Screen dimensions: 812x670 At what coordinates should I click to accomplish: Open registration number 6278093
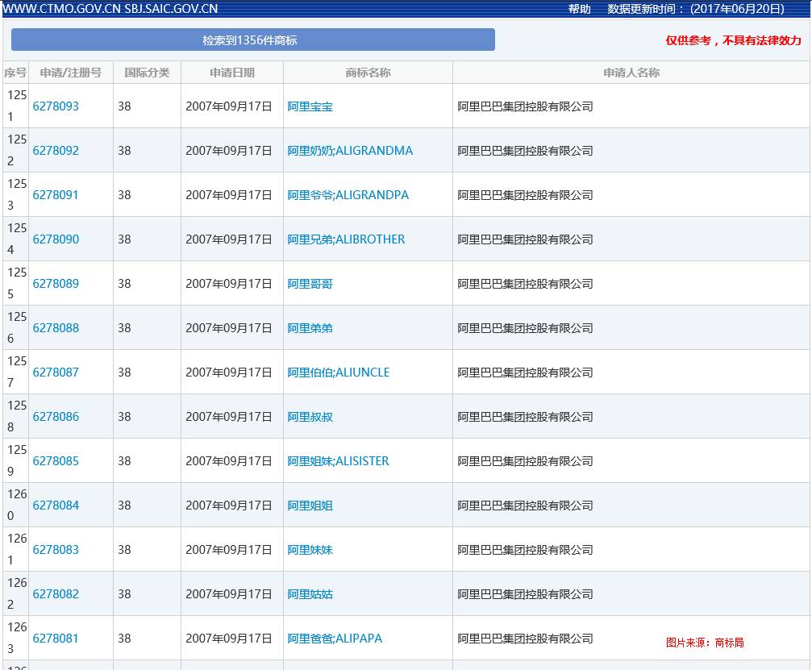(x=56, y=106)
